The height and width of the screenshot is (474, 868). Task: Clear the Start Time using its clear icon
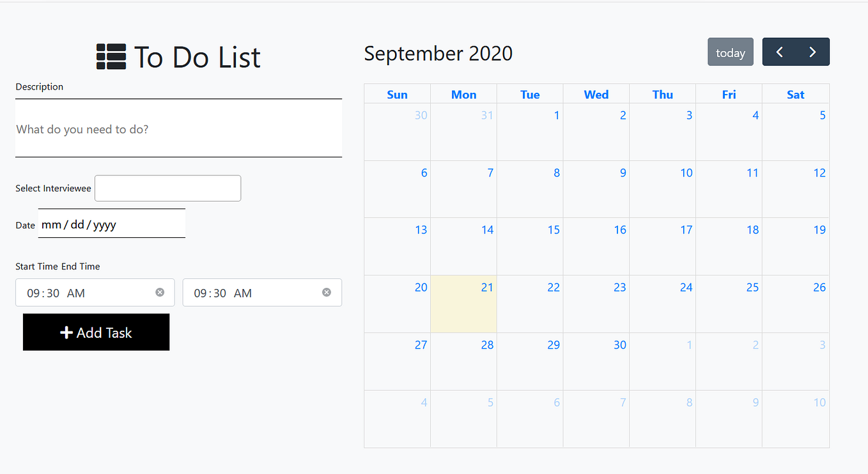click(160, 292)
